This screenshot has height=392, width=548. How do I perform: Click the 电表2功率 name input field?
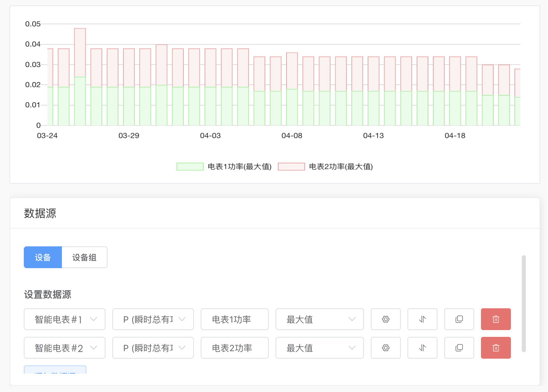pyautogui.click(x=234, y=348)
